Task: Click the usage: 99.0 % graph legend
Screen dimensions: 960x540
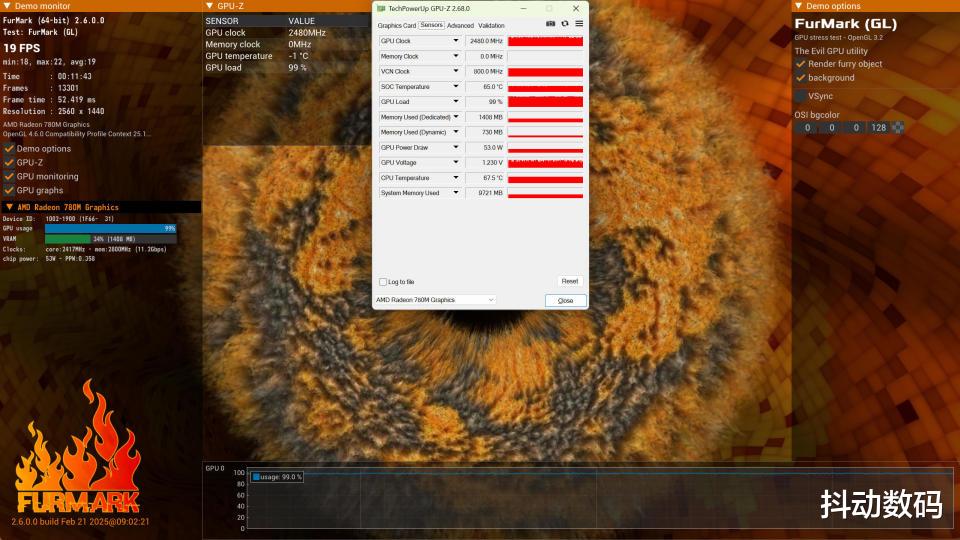Action: point(277,477)
